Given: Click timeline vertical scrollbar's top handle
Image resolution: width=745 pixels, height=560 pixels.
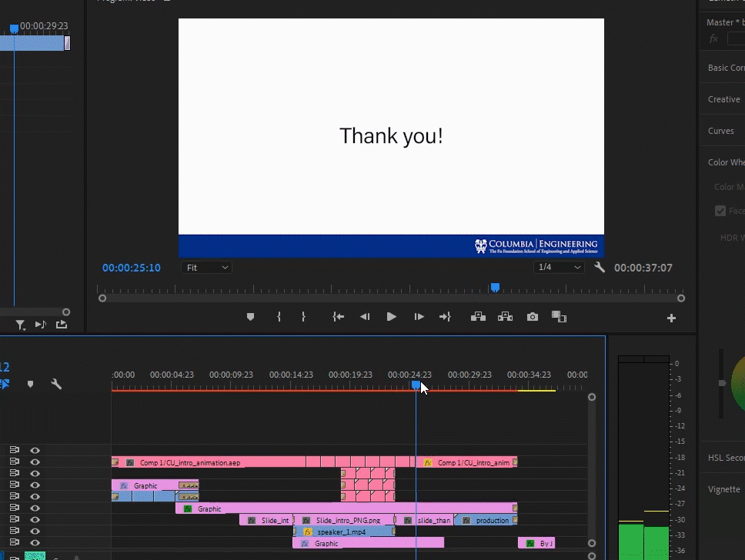Looking at the screenshot, I should coord(592,397).
